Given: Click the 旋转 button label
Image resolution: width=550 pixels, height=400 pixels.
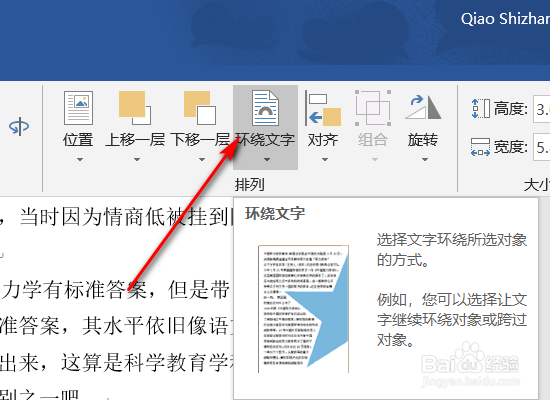Looking at the screenshot, I should (x=423, y=140).
